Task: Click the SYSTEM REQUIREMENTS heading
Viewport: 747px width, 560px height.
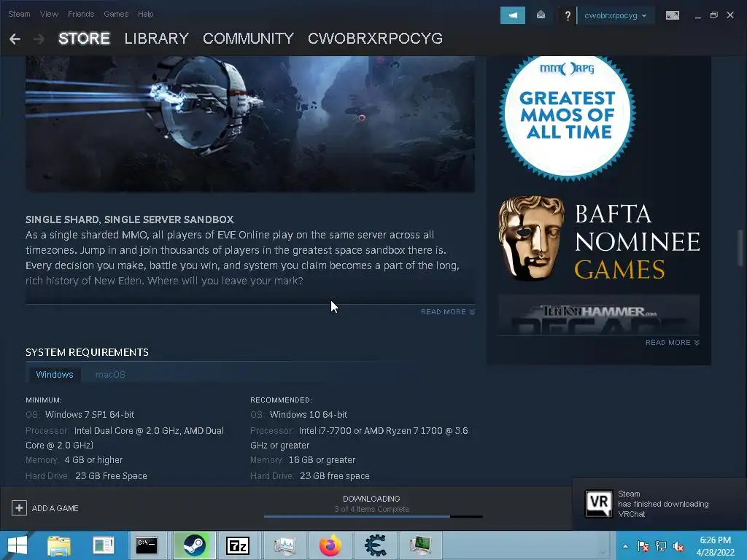Action: click(88, 352)
